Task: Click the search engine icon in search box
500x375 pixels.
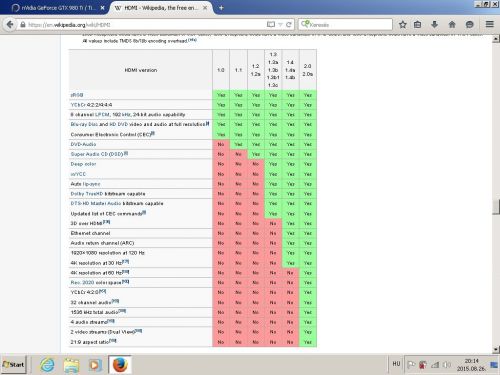Action: (305, 24)
